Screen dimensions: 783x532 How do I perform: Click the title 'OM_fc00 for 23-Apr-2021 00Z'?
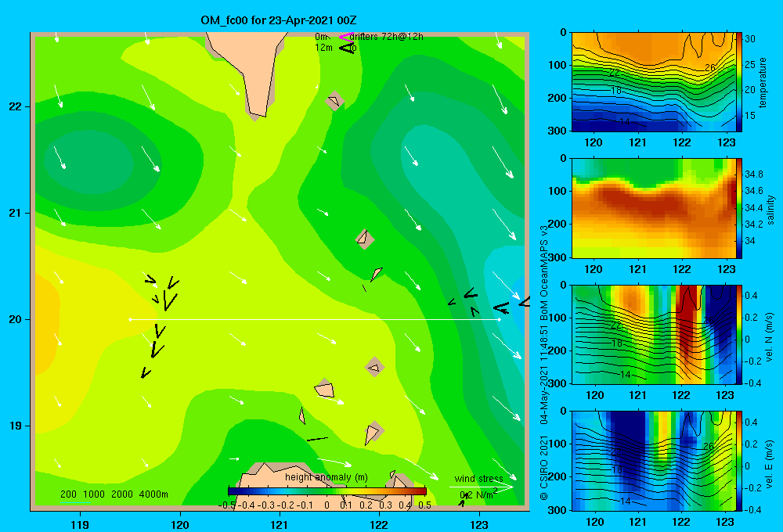[x=279, y=20]
